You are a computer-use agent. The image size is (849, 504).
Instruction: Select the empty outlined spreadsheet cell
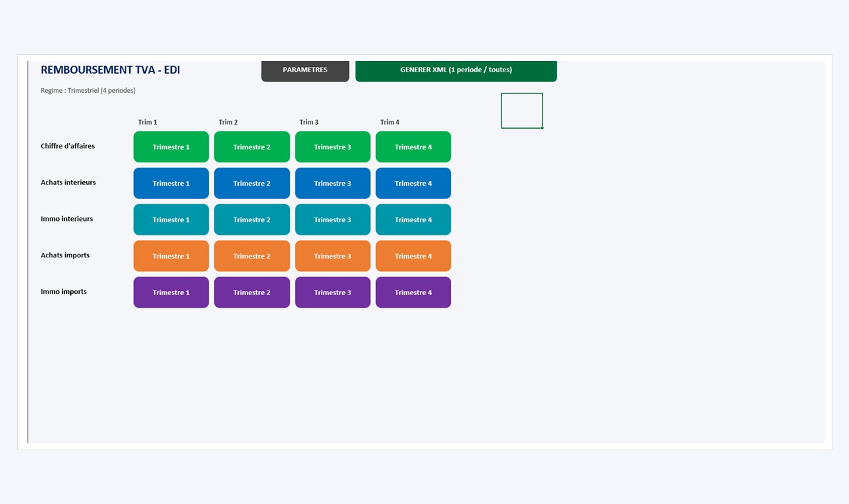(x=522, y=111)
